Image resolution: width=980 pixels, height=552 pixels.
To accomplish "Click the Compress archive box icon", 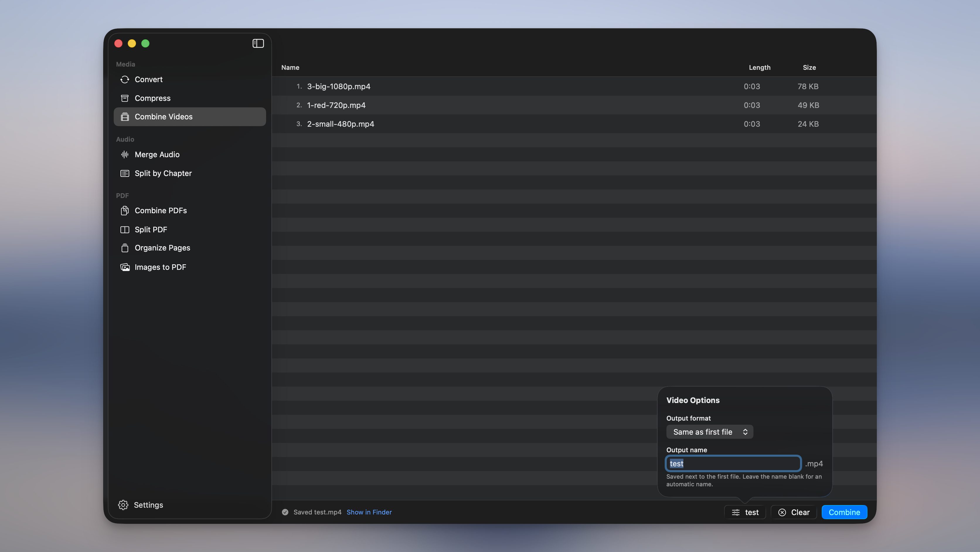I will click(125, 98).
